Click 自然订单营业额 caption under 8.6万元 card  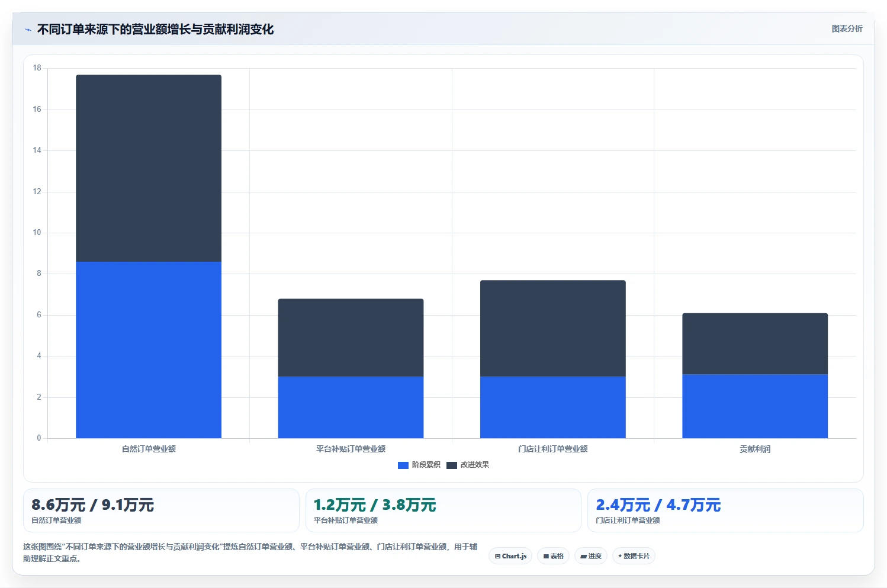pyautogui.click(x=56, y=520)
